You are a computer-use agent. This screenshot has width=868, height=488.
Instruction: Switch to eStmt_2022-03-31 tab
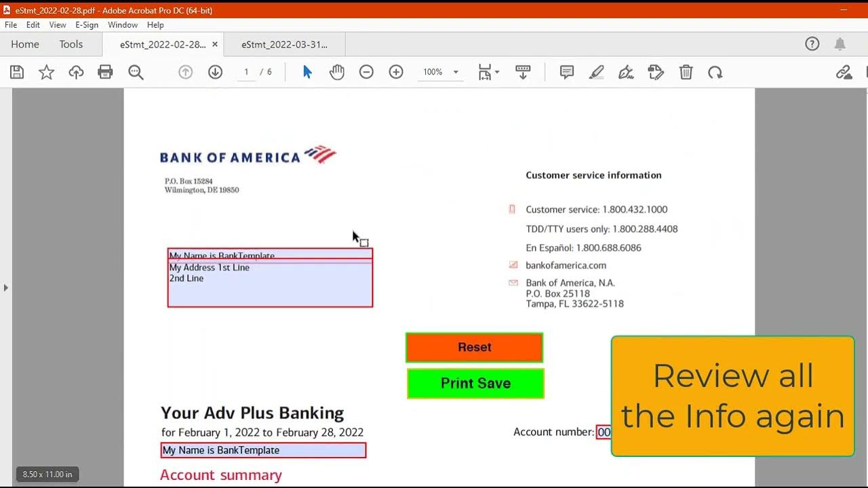[284, 45]
